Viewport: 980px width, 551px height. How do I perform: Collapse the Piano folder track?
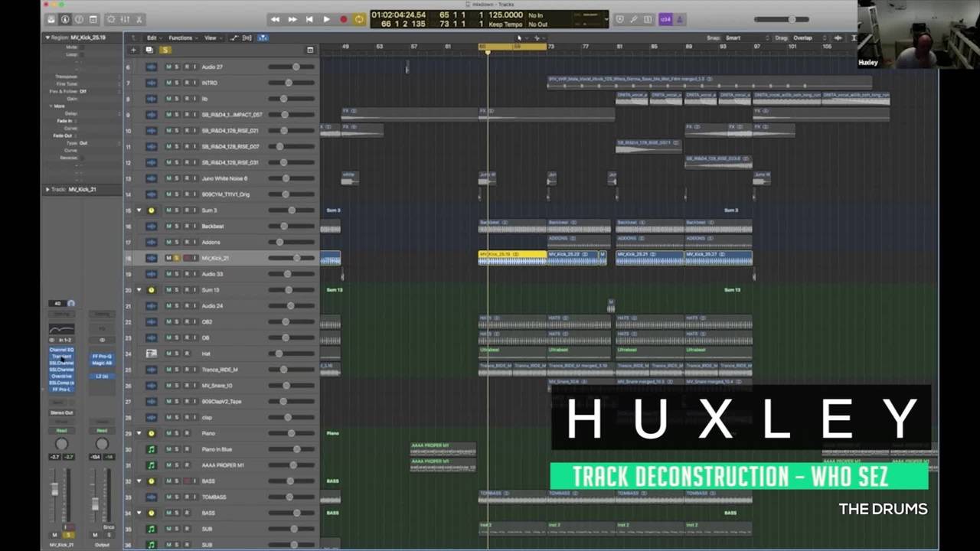click(x=139, y=433)
